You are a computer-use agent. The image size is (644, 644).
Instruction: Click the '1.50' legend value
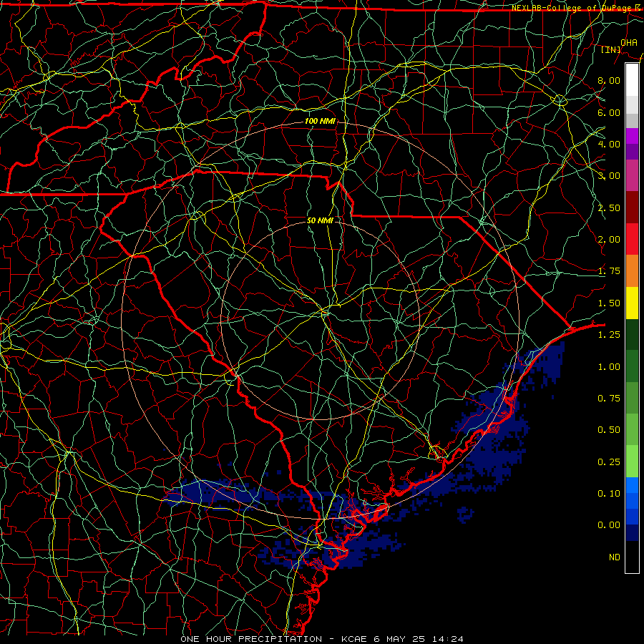point(609,303)
